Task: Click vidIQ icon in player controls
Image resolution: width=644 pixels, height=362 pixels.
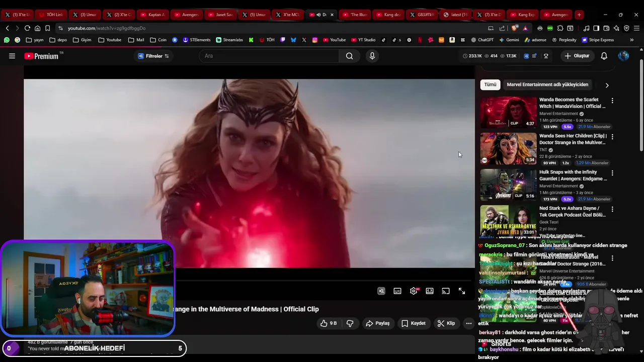Action: [x=381, y=291]
